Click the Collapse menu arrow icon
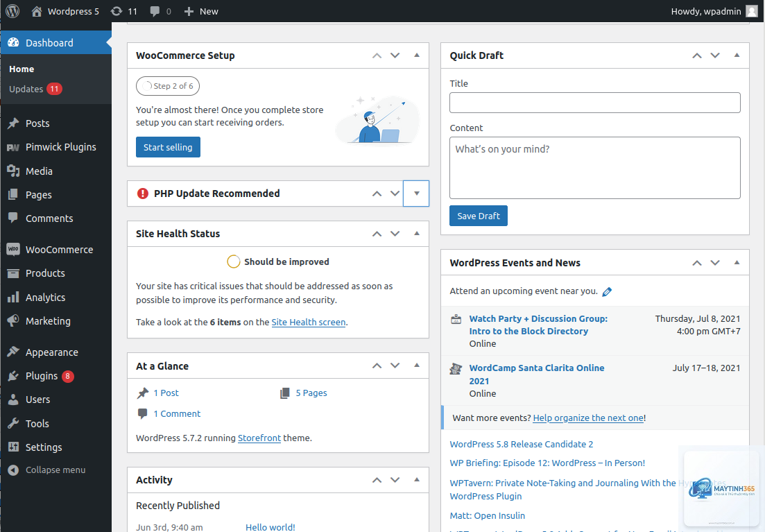Viewport: 765px width, 532px height. click(x=13, y=470)
